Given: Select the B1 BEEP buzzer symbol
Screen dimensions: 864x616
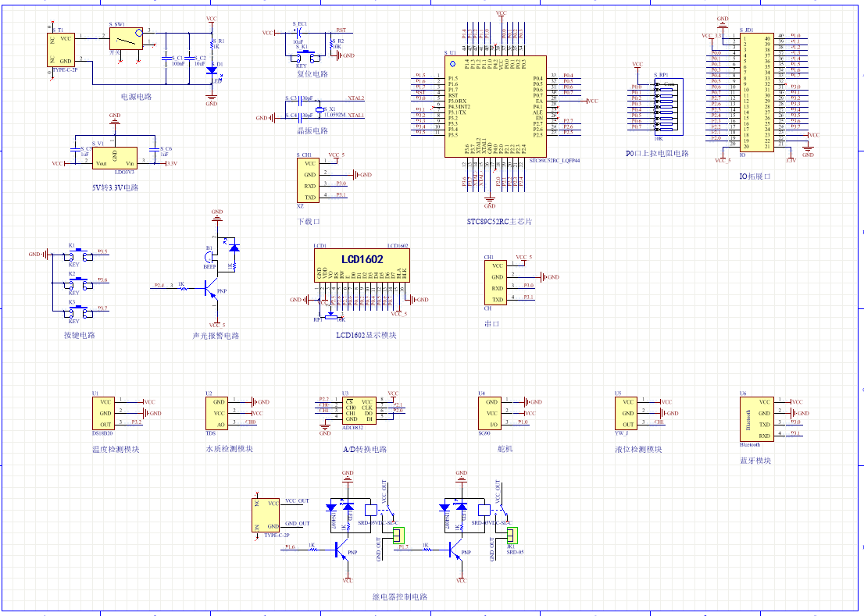Looking at the screenshot, I should 211,256.
